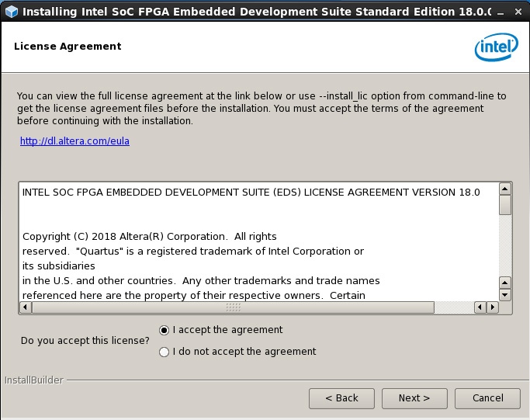This screenshot has width=530, height=420.
Task: Click the Intel logo
Action: coord(496,47)
